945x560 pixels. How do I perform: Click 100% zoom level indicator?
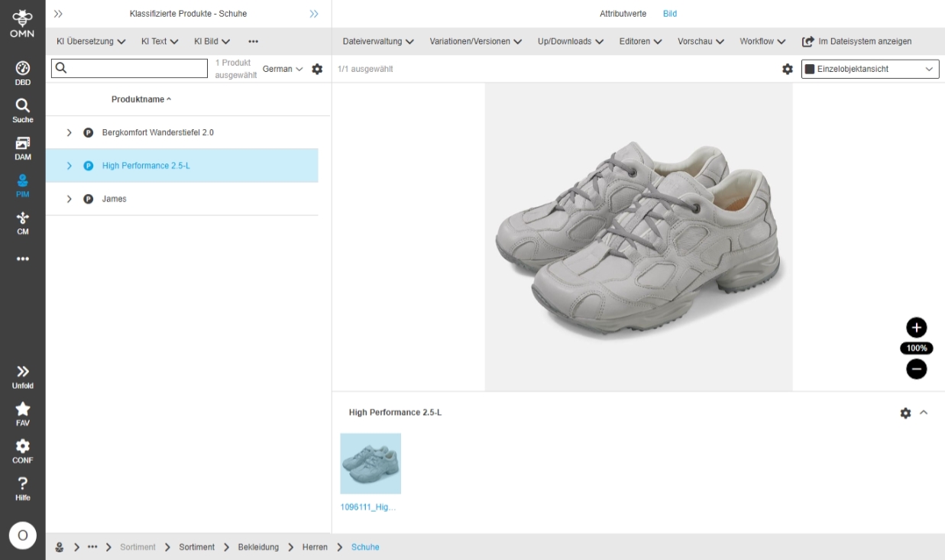pos(916,348)
